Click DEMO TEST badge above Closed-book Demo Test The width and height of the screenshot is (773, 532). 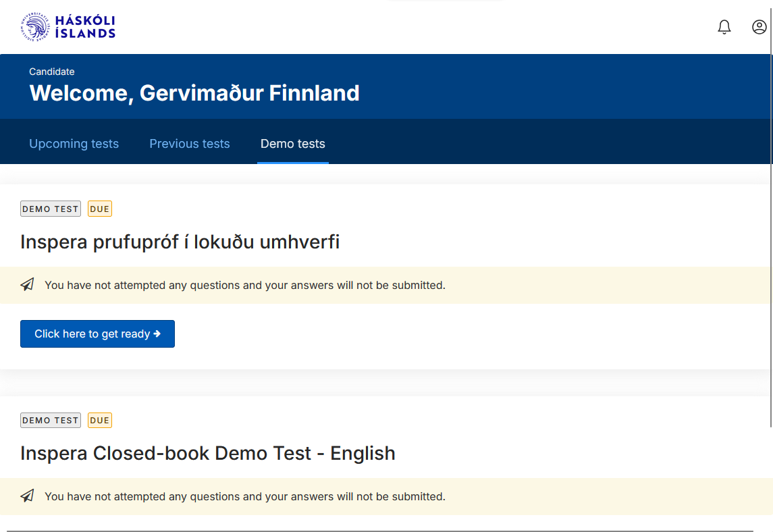[x=50, y=420]
